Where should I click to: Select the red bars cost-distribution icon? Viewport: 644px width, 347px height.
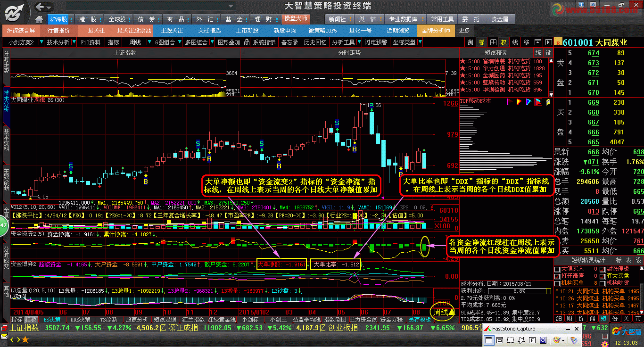(x=510, y=101)
